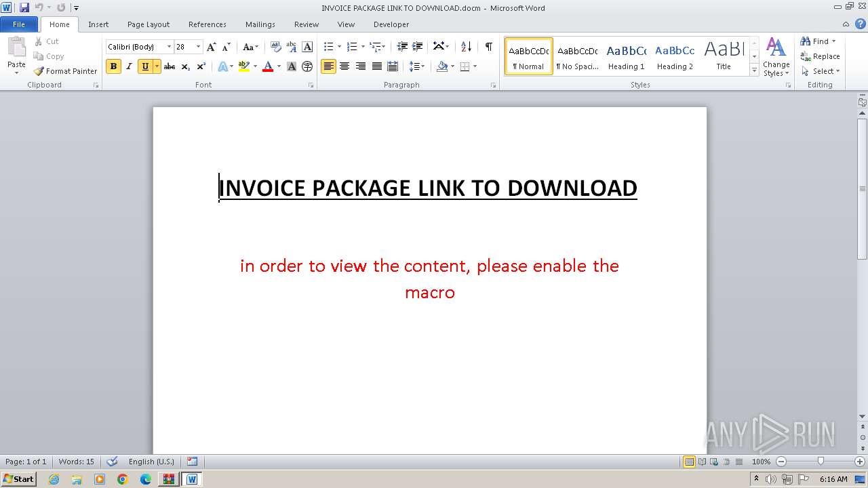Open Paste options dropdown arrow
Viewport: 868px width, 488px height.
point(16,73)
